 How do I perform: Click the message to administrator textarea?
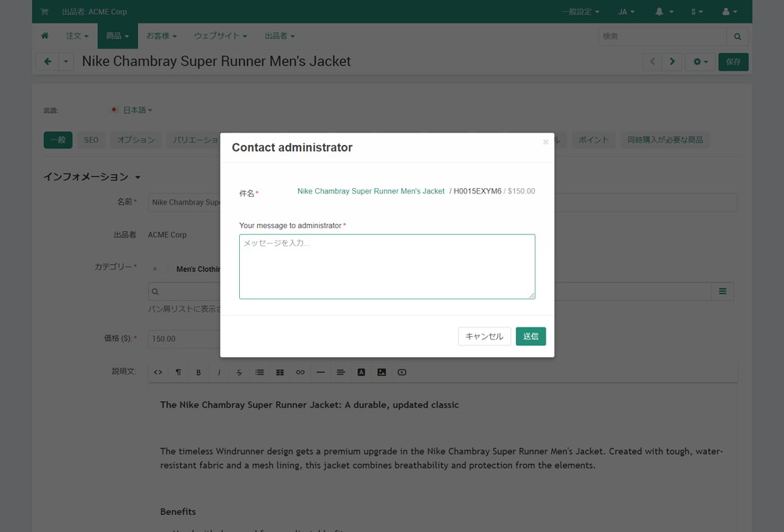387,266
